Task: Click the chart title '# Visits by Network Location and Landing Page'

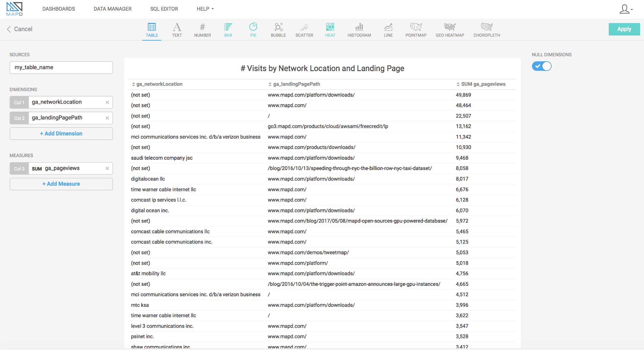Action: pyautogui.click(x=322, y=68)
